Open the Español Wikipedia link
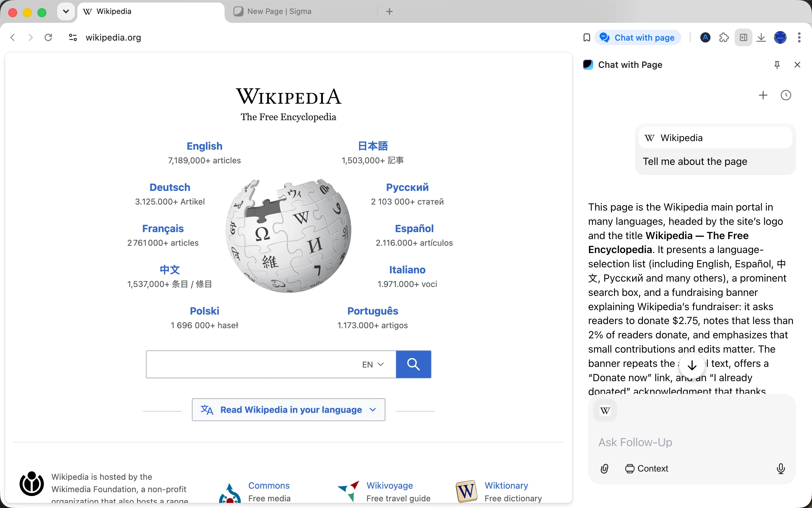This screenshot has height=508, width=812. 414,229
